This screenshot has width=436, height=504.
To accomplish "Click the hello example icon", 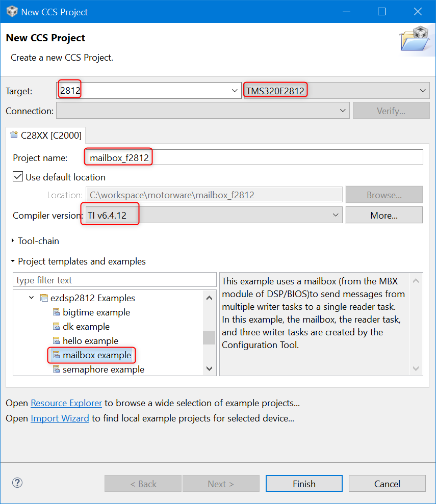I will pyautogui.click(x=57, y=341).
